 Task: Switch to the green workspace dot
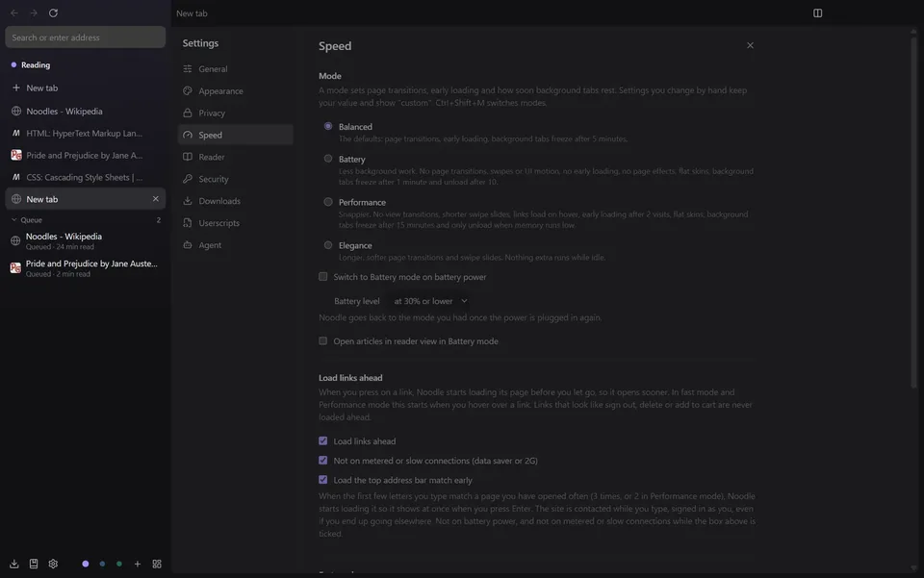click(119, 564)
